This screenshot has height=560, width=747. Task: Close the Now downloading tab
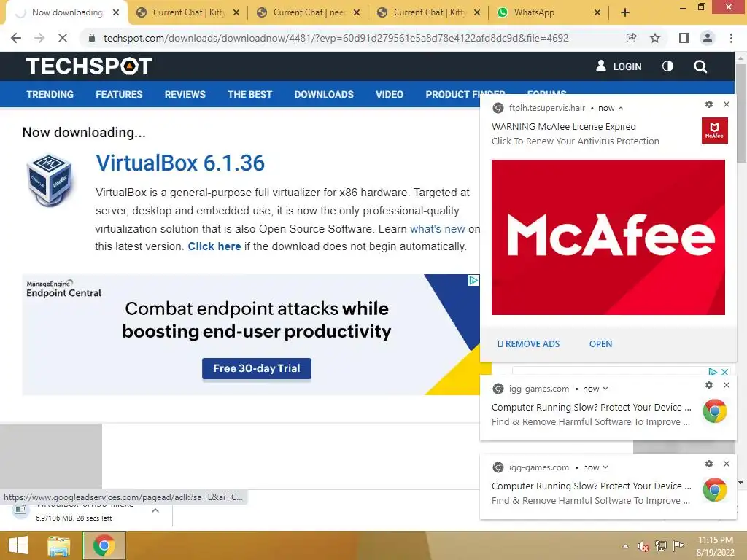(x=116, y=12)
